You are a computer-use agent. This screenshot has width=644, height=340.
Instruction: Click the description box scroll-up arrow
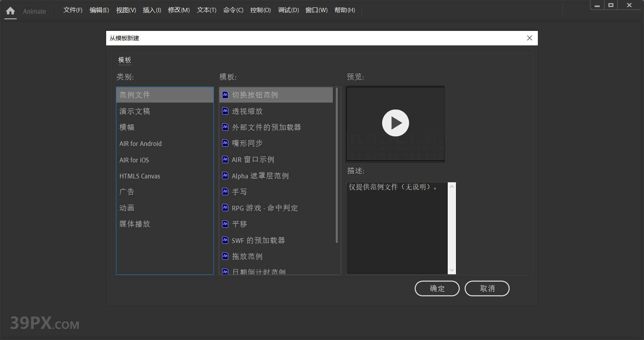pyautogui.click(x=452, y=187)
